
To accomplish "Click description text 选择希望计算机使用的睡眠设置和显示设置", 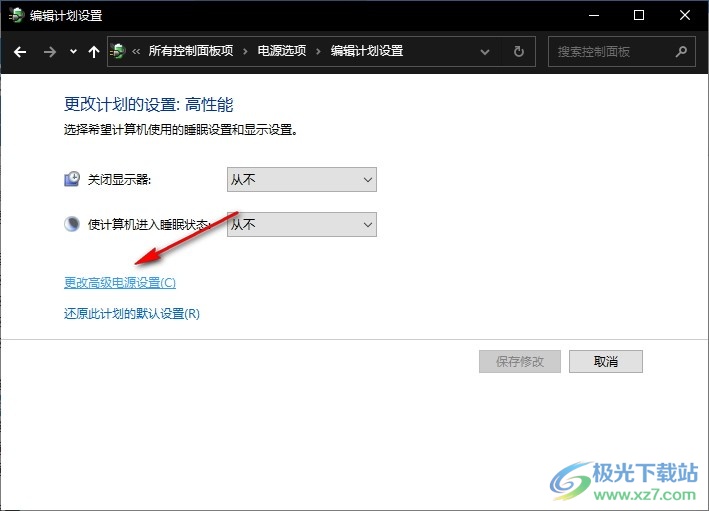I will [181, 130].
